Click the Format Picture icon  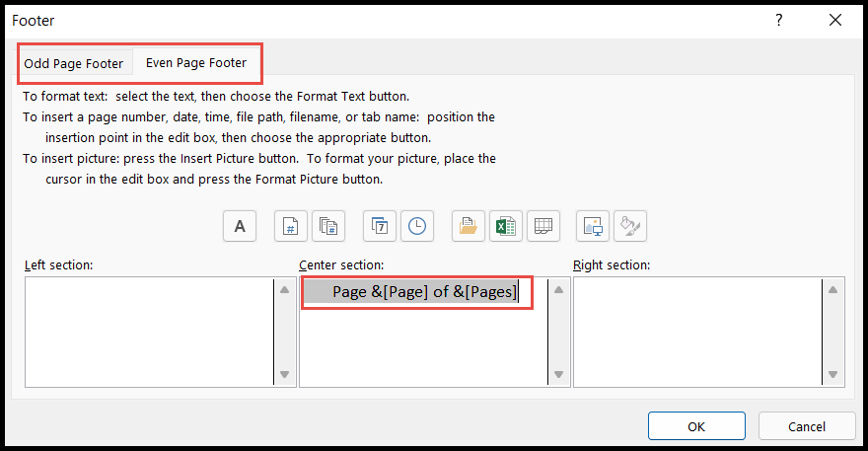[x=629, y=226]
